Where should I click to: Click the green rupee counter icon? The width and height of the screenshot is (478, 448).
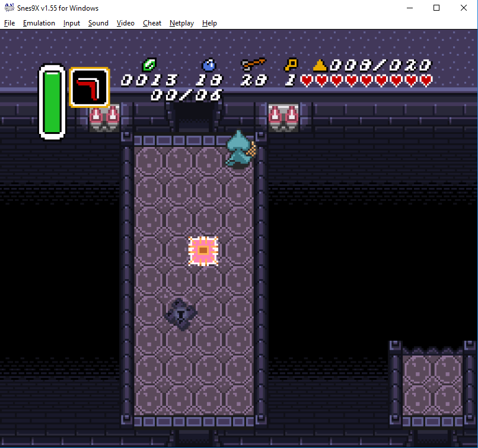[148, 65]
